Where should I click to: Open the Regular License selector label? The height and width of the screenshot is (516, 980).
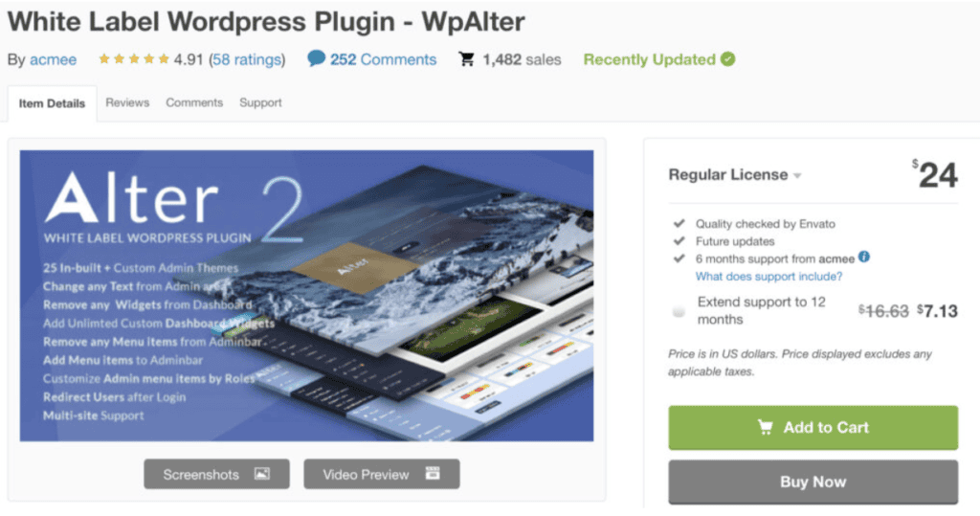728,174
